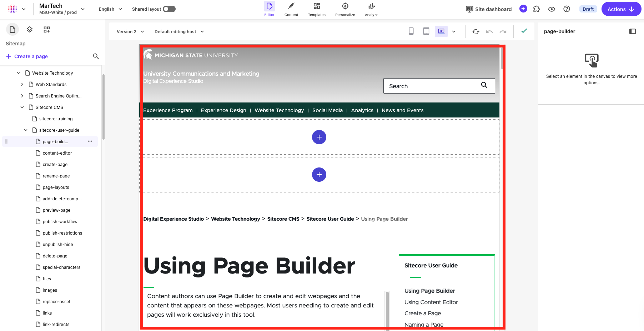
Task: Click the search magnifier in page header
Action: pos(484,85)
